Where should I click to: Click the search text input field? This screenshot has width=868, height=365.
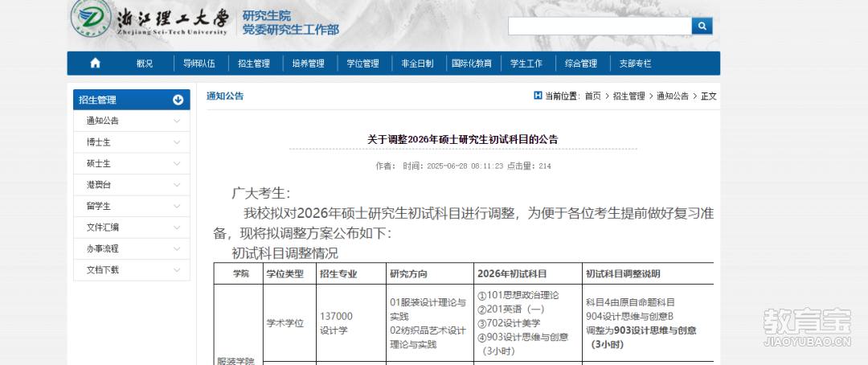click(599, 27)
